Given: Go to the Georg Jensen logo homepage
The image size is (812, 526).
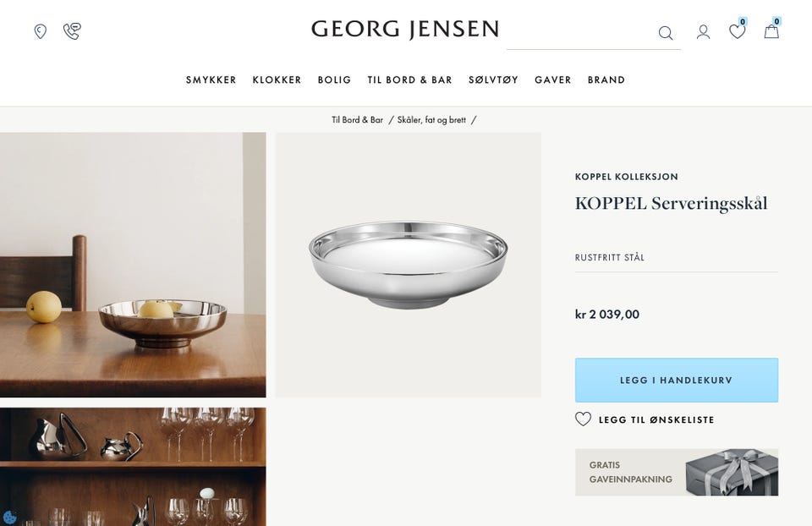Looking at the screenshot, I should coord(405,30).
